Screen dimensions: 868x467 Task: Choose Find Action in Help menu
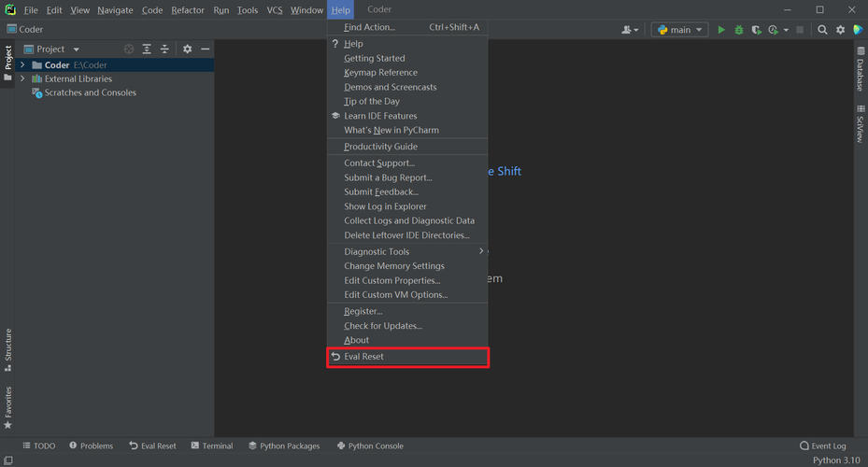pos(407,27)
